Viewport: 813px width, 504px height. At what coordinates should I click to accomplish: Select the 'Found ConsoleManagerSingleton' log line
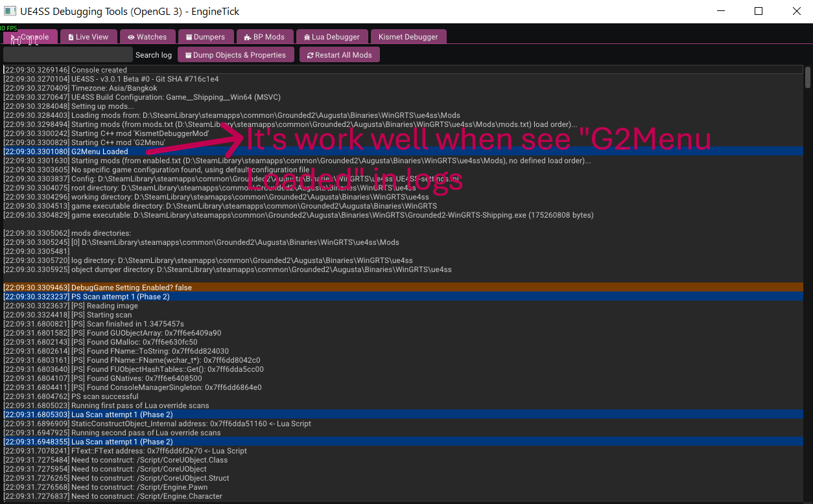tap(403, 387)
